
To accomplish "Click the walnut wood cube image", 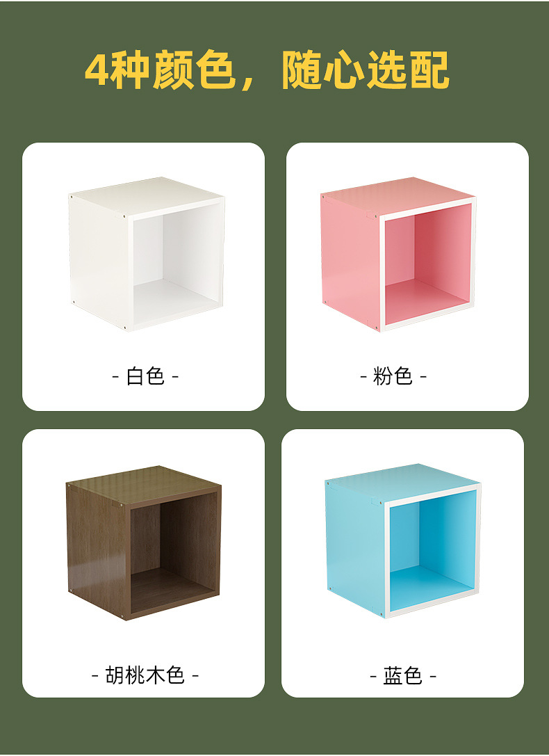I will tap(144, 543).
